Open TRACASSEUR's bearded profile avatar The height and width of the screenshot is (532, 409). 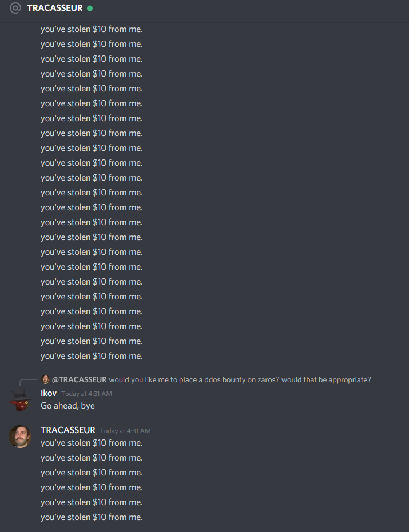pyautogui.click(x=20, y=437)
